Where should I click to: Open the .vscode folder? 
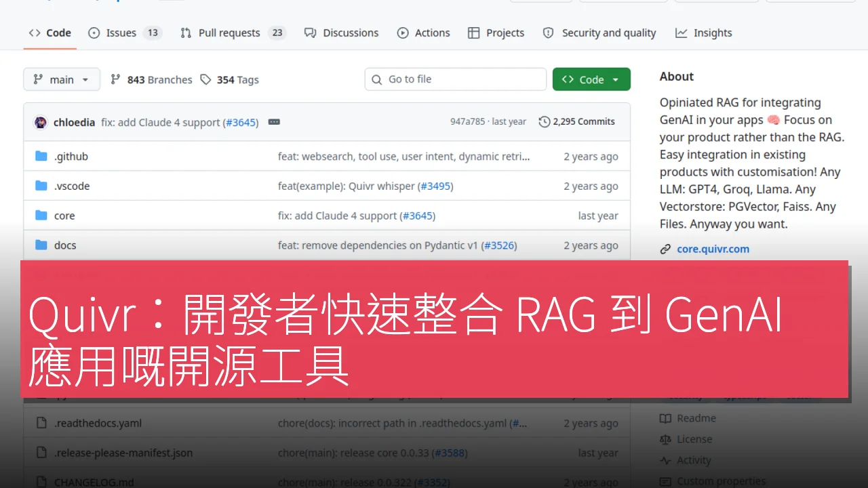[x=72, y=186]
